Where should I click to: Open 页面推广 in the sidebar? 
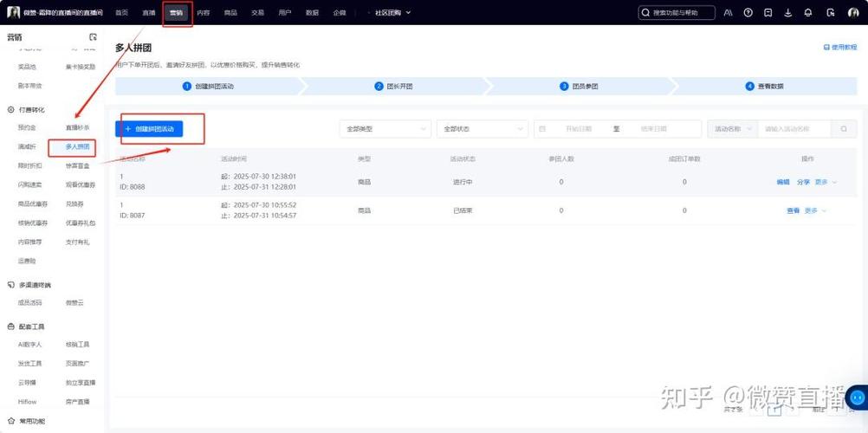[x=77, y=364]
